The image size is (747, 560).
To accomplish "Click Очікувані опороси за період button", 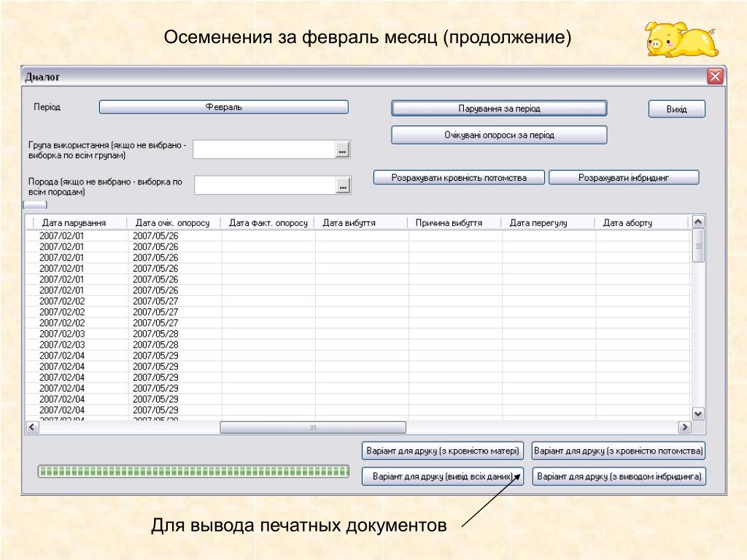I will tap(499, 135).
